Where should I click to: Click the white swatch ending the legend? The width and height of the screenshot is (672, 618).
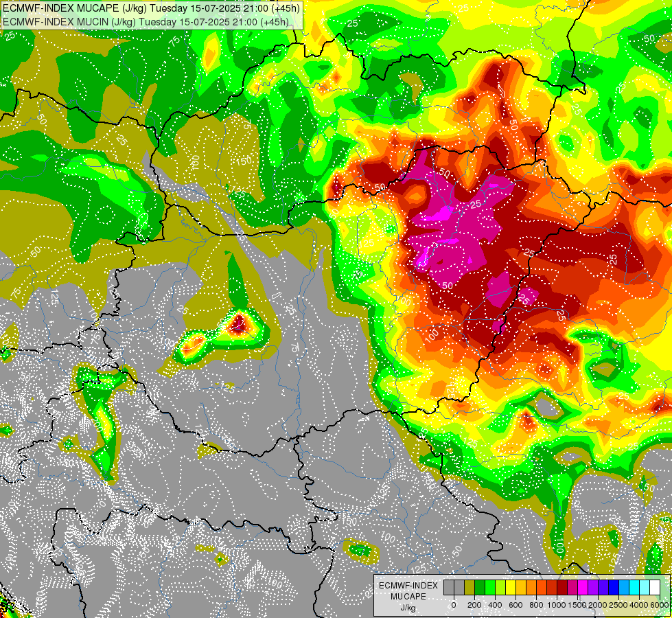tap(656, 588)
